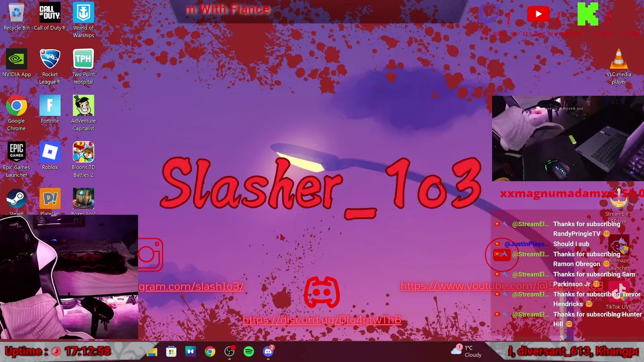Open File Explorer from the taskbar

click(151, 351)
